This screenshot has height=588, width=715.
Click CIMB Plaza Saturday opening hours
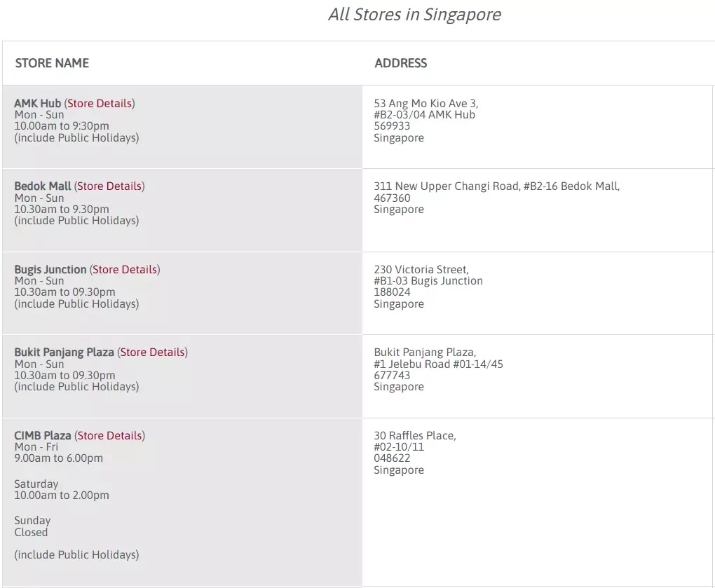(62, 490)
